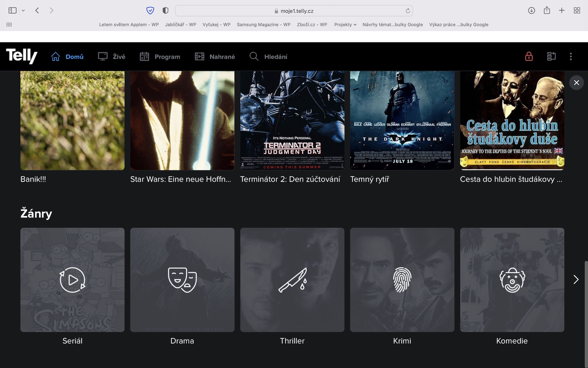The height and width of the screenshot is (368, 588).
Task: Click the Krimi genre label
Action: [x=402, y=341]
